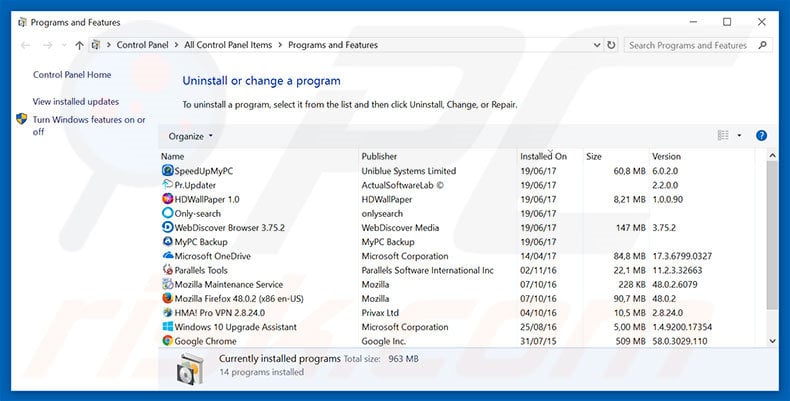Click the HMA! Pro VPN icon
This screenshot has width=790, height=401.
pos(168,312)
